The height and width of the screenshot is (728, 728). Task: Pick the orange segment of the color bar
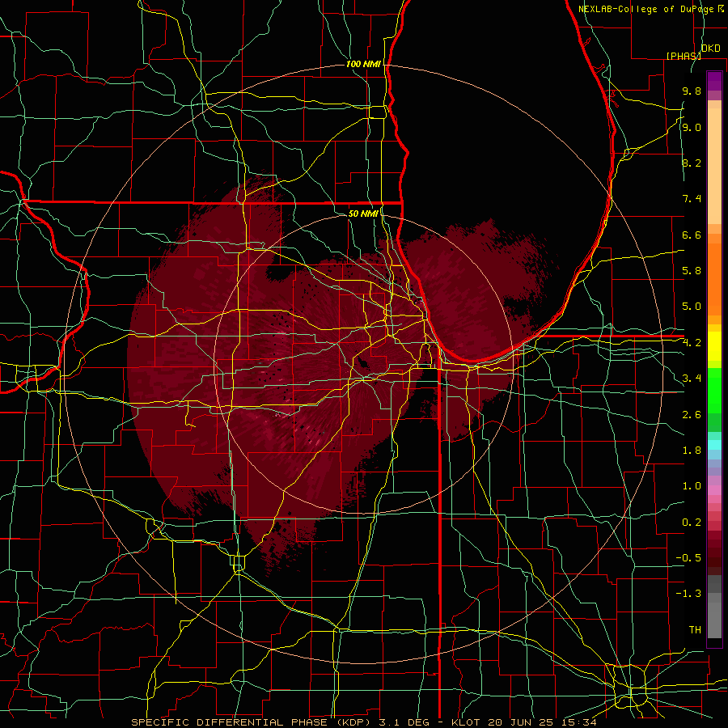click(x=714, y=280)
